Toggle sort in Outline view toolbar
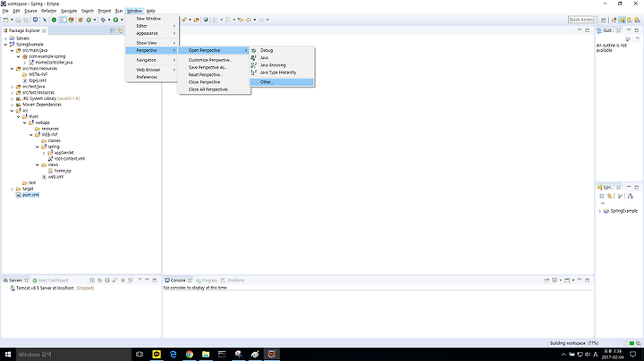This screenshot has height=361, width=644. (628, 39)
